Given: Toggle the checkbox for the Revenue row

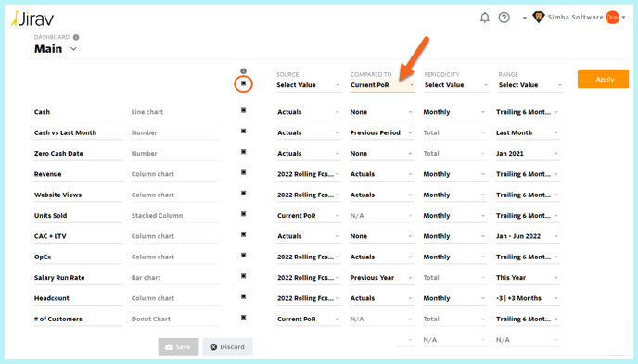Looking at the screenshot, I should click(243, 172).
